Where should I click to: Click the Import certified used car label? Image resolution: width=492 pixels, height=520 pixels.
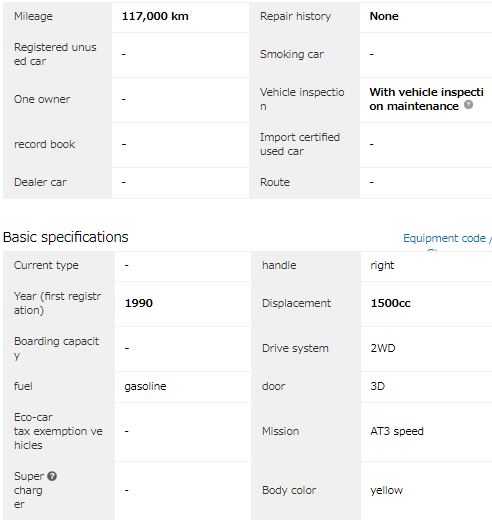coord(300,144)
